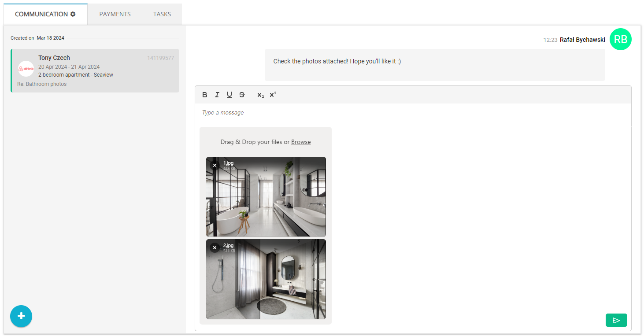Add new conversation with plus button
This screenshot has width=644, height=336.
21,316
